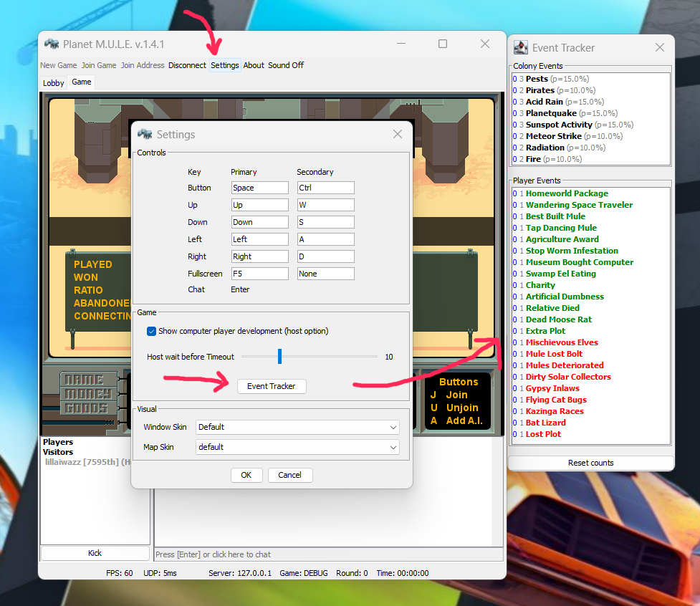This screenshot has width=700, height=606.
Task: Close the Settings dialog window
Action: (398, 134)
